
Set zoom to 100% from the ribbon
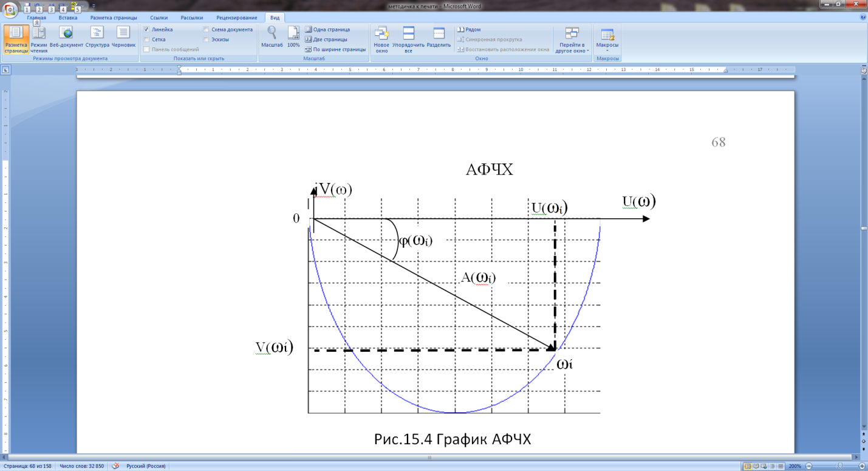click(x=293, y=38)
